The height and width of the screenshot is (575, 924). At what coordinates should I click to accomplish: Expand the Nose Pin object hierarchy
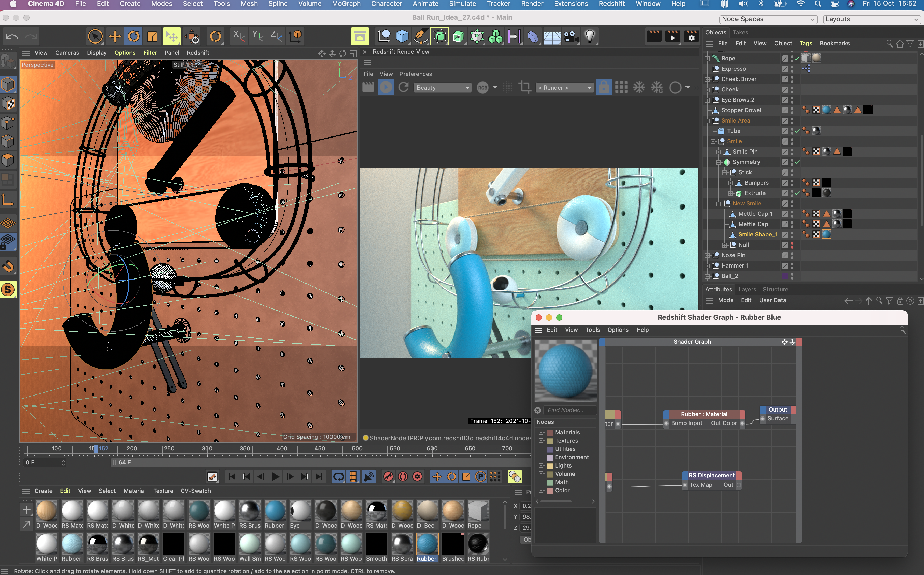[x=707, y=256]
